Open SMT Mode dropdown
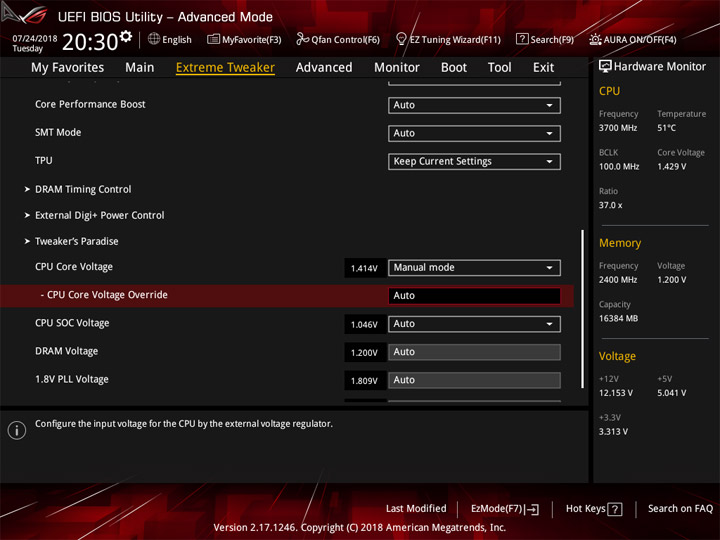This screenshot has width=720, height=540. tap(474, 133)
